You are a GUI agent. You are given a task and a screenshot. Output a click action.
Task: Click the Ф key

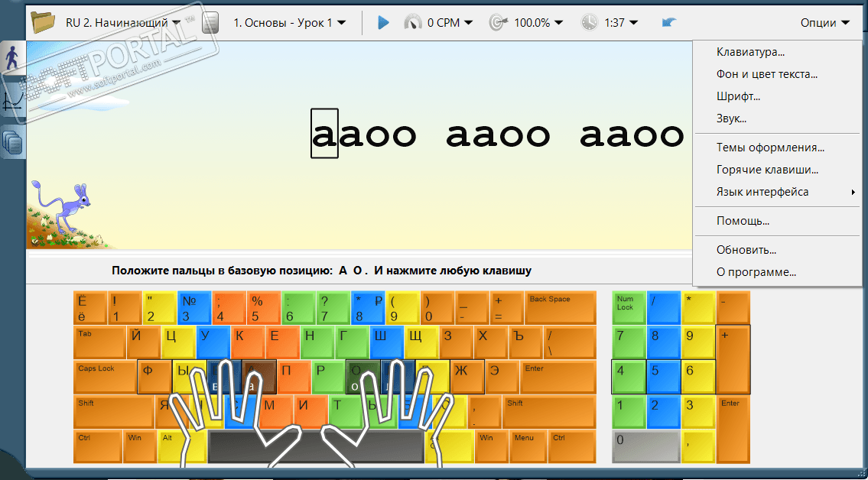point(154,377)
